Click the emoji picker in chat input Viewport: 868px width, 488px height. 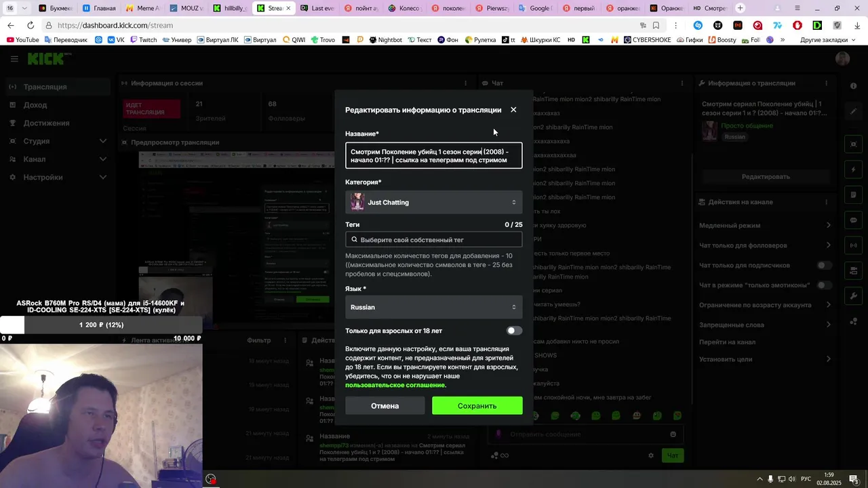pyautogui.click(x=673, y=434)
